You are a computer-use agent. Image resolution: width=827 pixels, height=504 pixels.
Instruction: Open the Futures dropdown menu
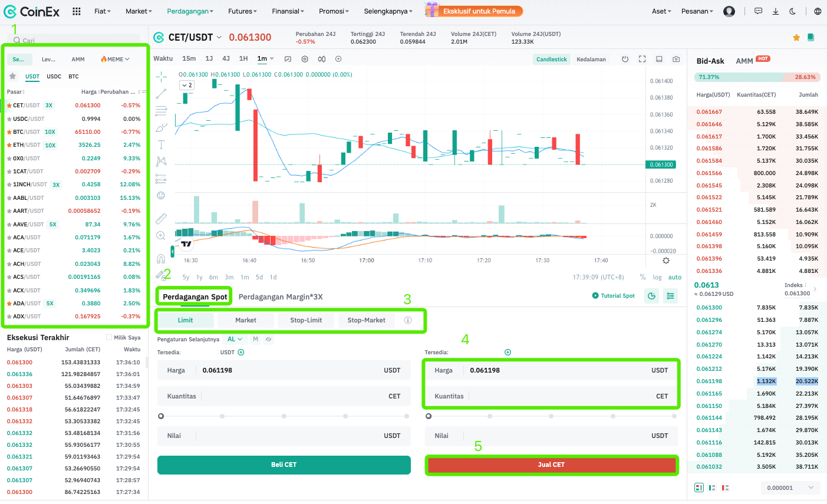[x=242, y=11]
